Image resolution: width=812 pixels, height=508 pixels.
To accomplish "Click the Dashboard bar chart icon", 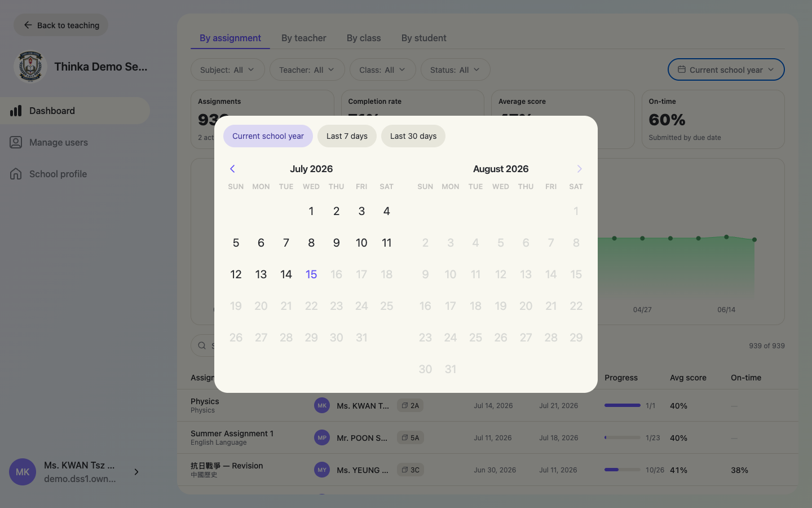I will [x=16, y=111].
